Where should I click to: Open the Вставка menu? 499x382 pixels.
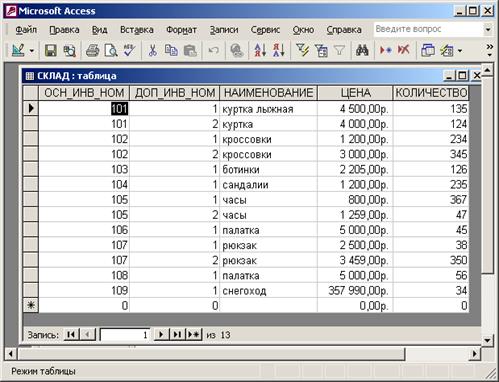tap(137, 30)
